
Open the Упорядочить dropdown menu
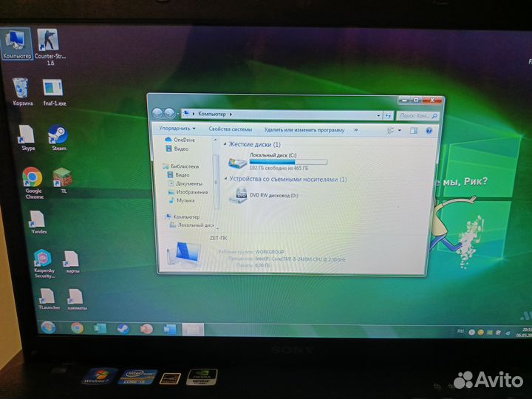177,129
